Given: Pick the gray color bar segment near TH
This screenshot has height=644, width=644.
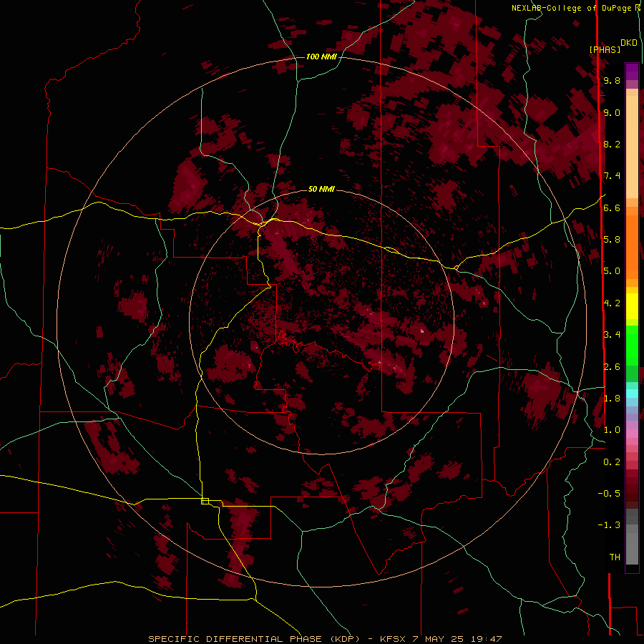Looking at the screenshot, I should pos(632,548).
